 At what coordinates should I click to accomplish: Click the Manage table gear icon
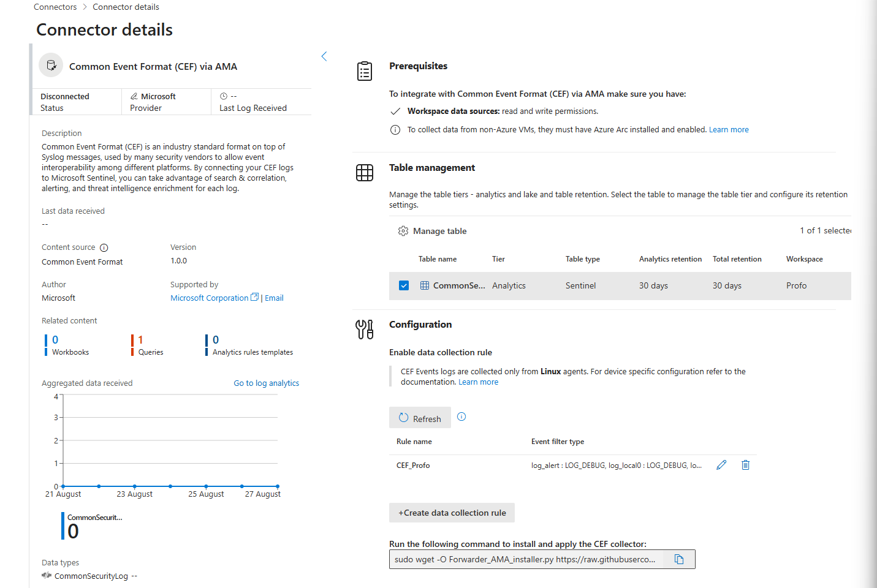click(403, 231)
